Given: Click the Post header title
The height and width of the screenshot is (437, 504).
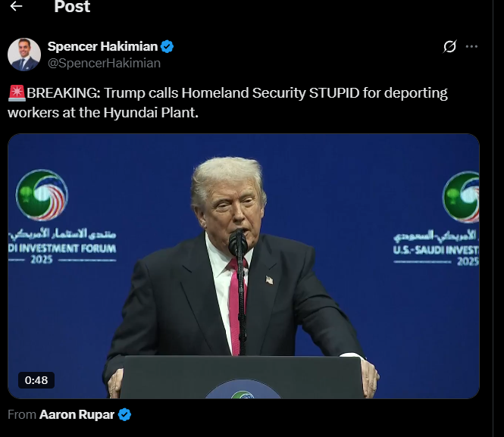Looking at the screenshot, I should pos(72,6).
